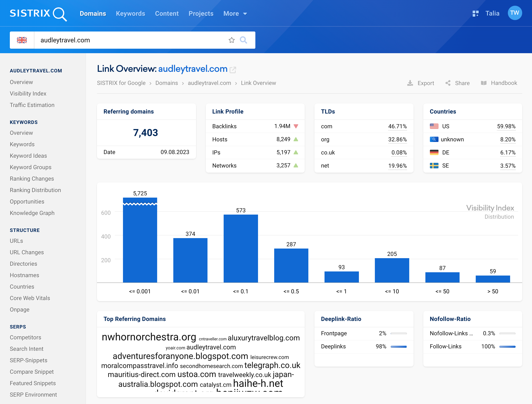This screenshot has width=532, height=404.
Task: Select the Content navigation tab
Action: point(166,13)
